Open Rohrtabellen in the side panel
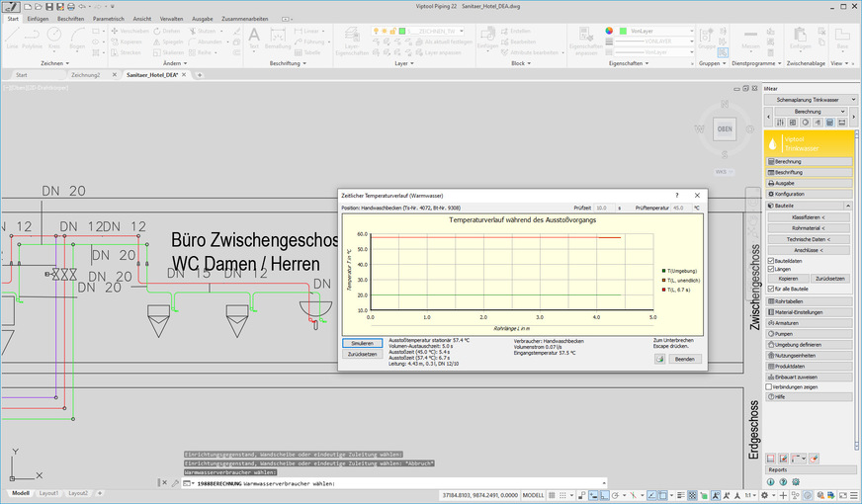This screenshot has height=504, width=862. 809,301
